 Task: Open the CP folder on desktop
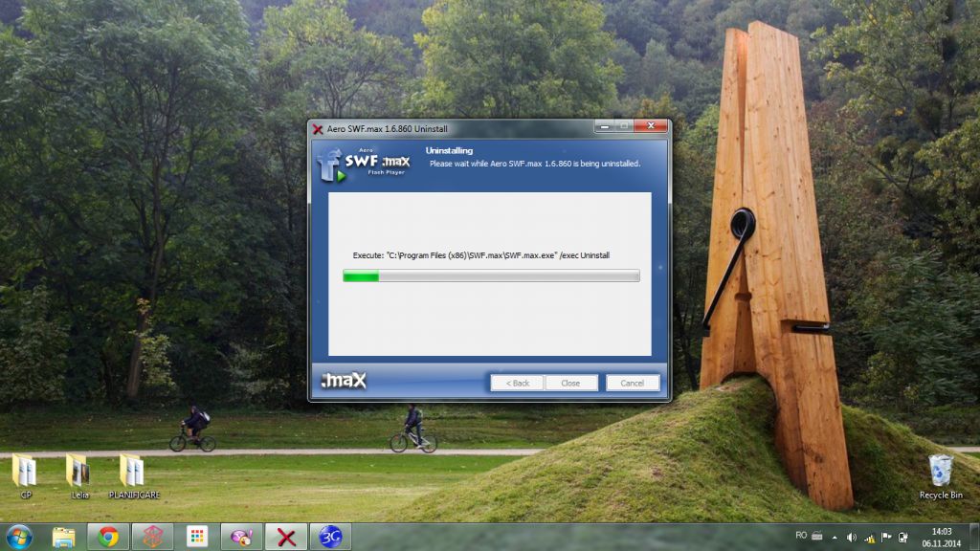click(25, 476)
